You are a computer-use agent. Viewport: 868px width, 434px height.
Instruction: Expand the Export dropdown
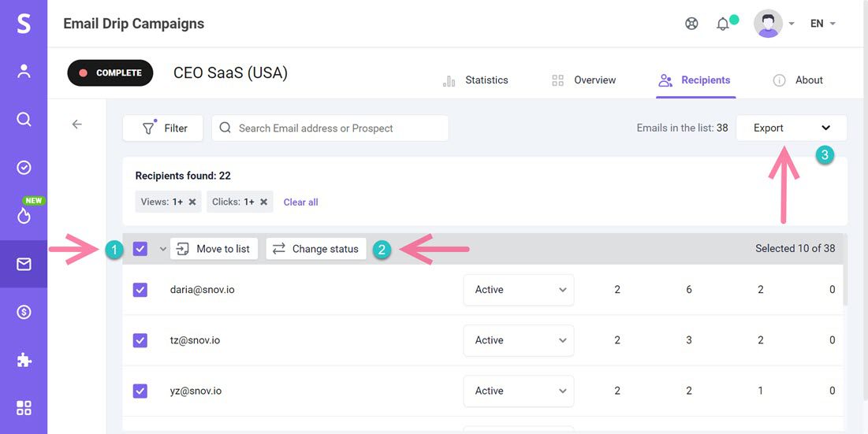point(792,128)
